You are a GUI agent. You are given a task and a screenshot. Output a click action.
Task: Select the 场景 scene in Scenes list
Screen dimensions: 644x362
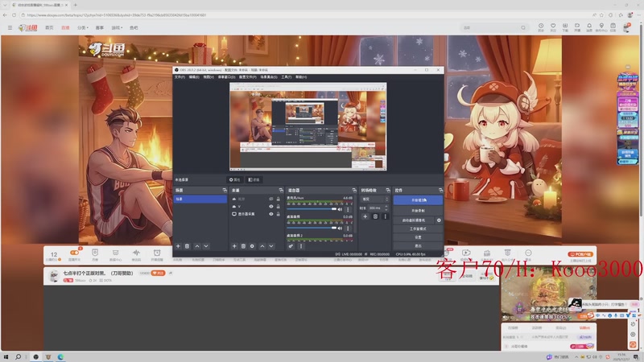(200, 199)
